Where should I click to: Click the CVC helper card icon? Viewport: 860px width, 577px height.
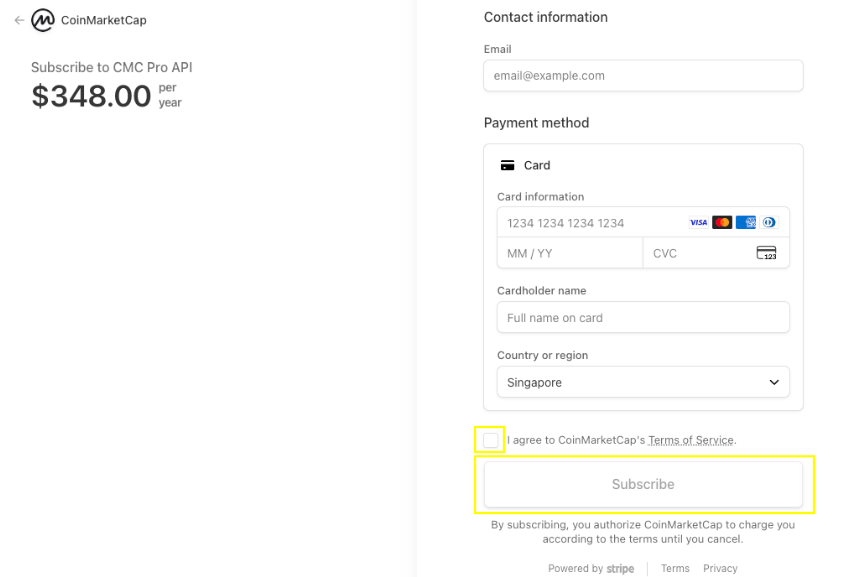click(766, 253)
